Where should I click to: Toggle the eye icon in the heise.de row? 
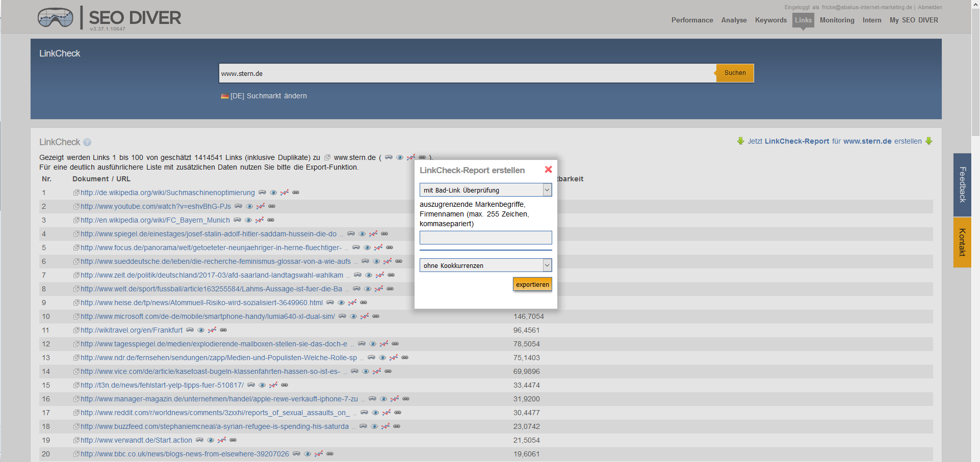click(x=341, y=303)
